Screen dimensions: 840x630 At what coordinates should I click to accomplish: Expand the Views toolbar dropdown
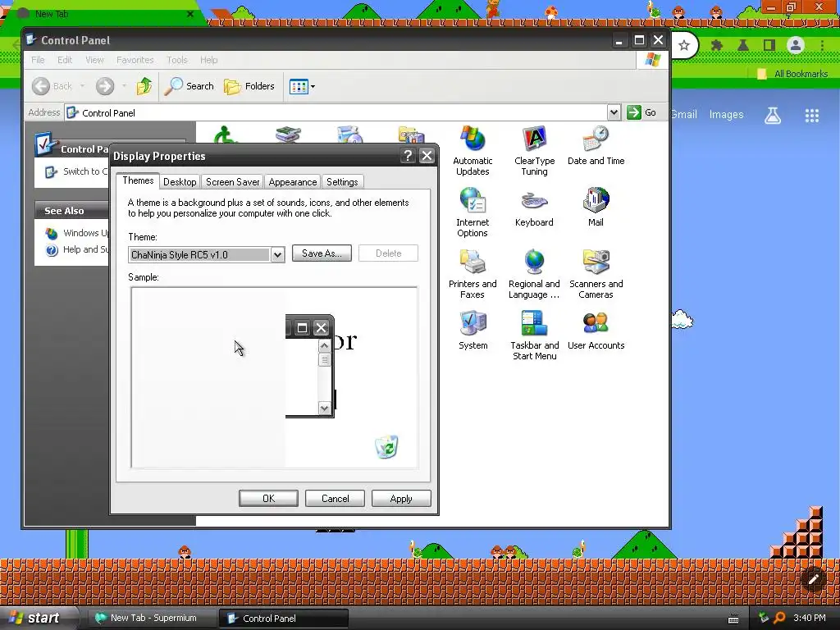click(x=313, y=86)
